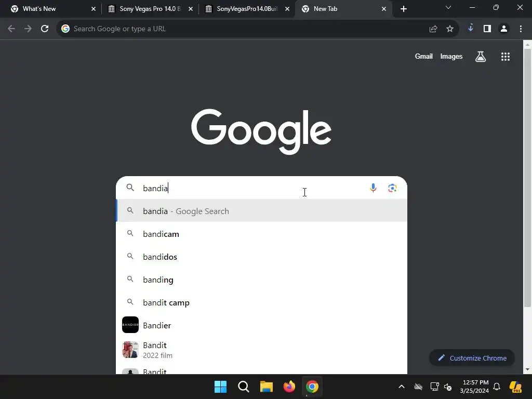532x399 pixels.
Task: Click the Bandier logo thumbnail
Action: tap(130, 325)
